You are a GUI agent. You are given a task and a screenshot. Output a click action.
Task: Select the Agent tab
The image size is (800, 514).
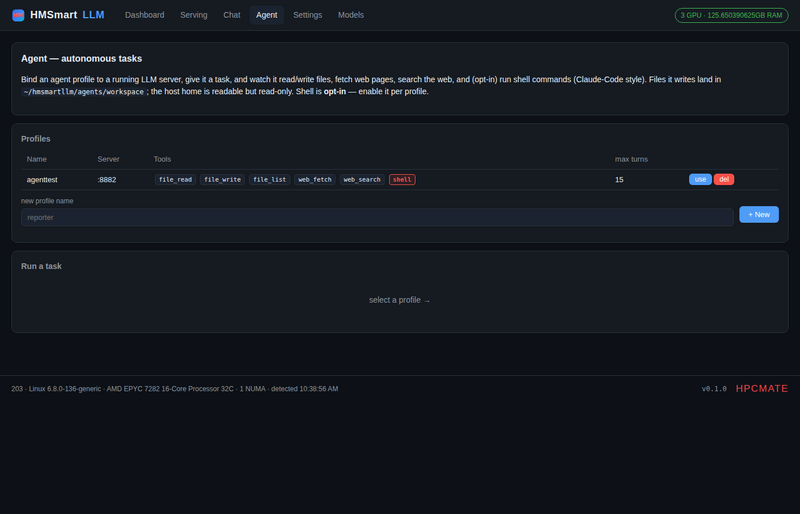266,15
